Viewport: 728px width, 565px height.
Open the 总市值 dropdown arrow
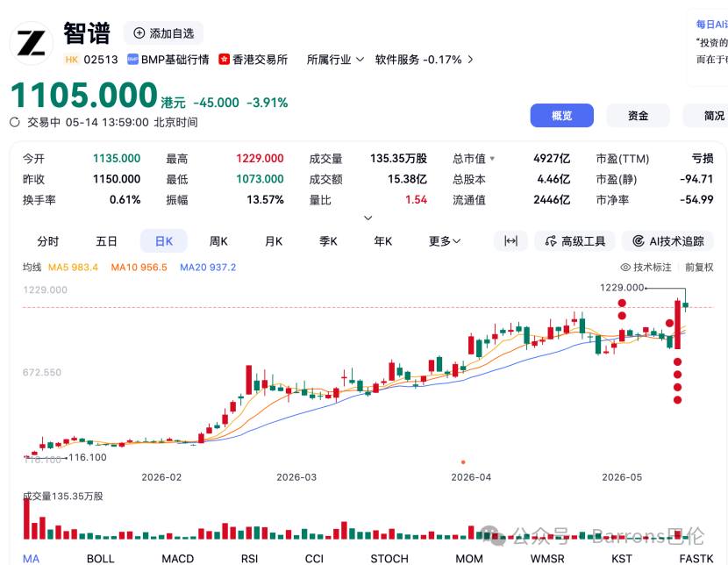(492, 159)
